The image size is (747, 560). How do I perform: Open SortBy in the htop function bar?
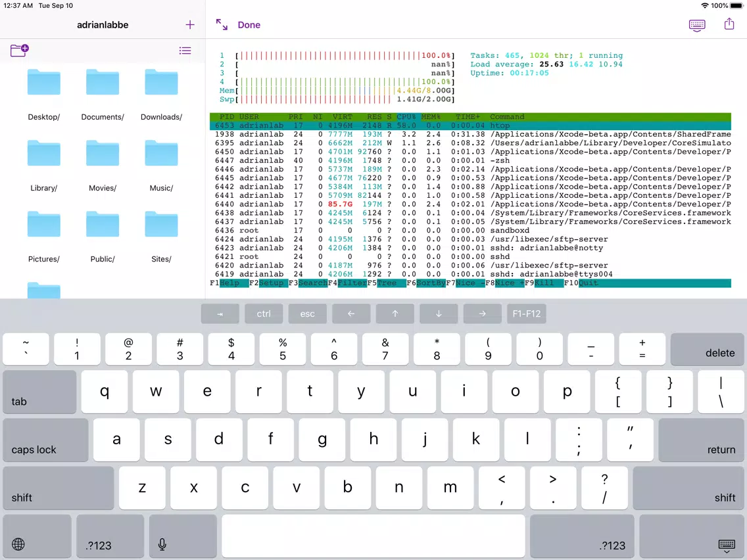tap(426, 283)
